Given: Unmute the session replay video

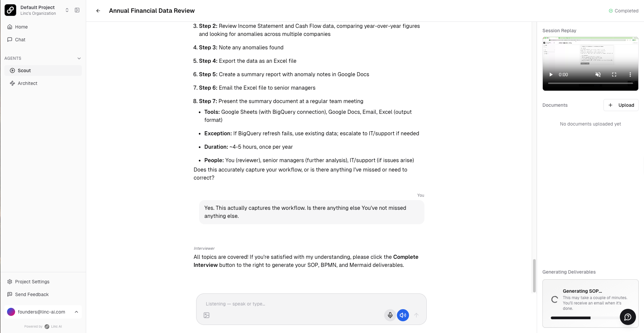Looking at the screenshot, I should [598, 75].
